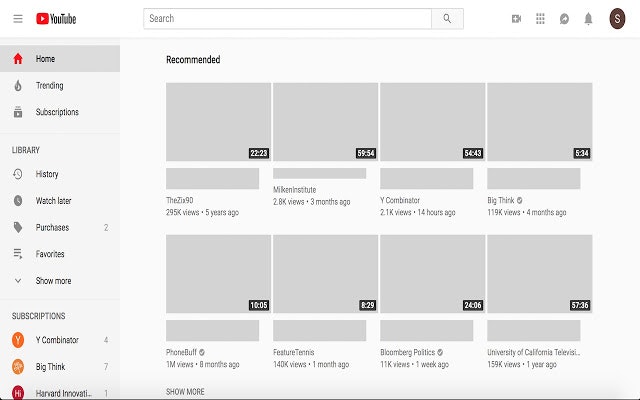Click the verified badge next to PhoneBuff
Viewport: 640px width, 400px height.
[x=202, y=352]
